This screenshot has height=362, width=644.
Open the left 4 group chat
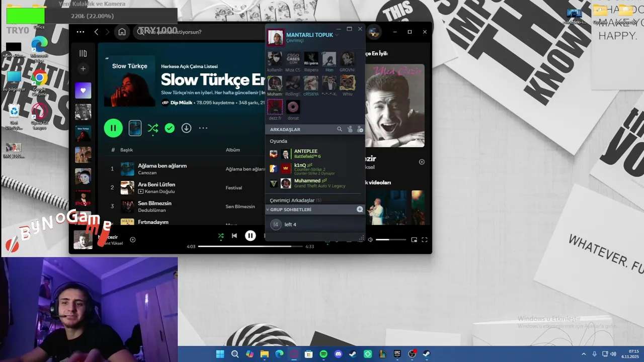[x=314, y=224]
